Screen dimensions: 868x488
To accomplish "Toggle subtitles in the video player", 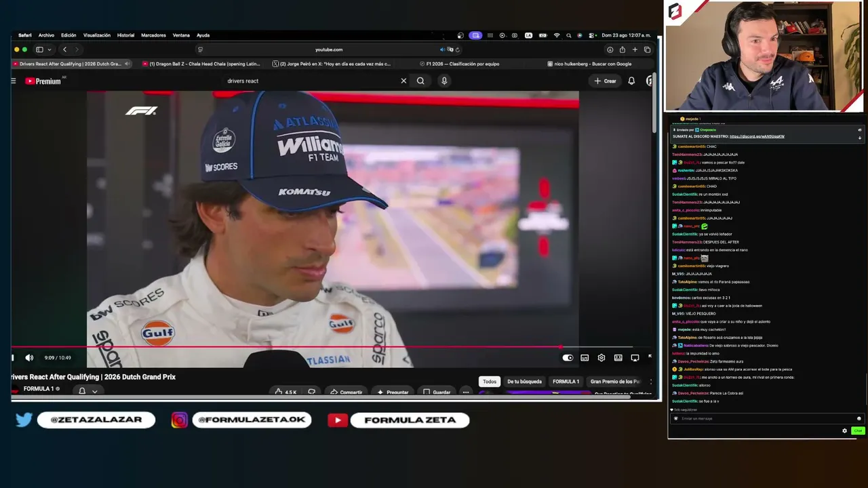I will pyautogui.click(x=585, y=358).
